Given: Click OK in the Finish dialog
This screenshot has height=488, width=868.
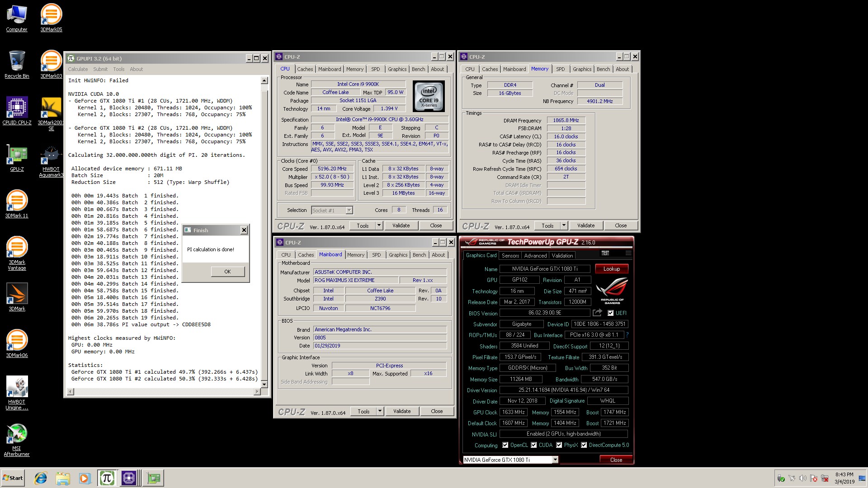Looking at the screenshot, I should (x=227, y=272).
